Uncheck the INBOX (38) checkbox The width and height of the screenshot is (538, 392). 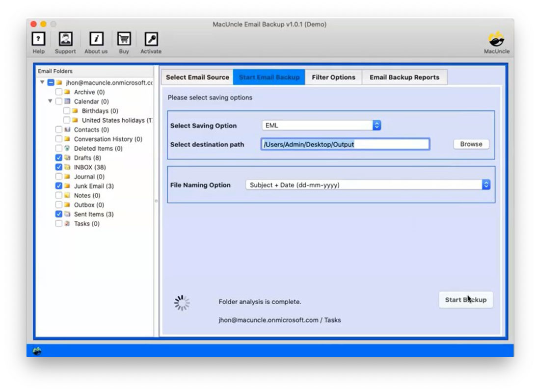(59, 167)
